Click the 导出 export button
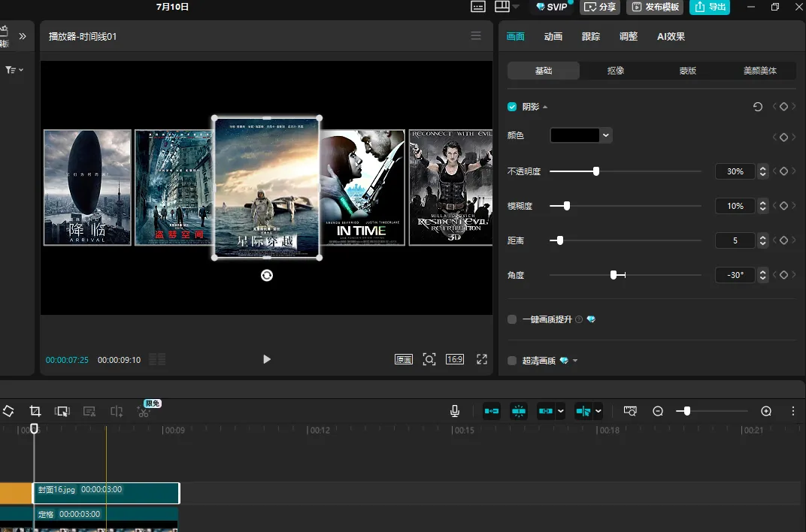Screen dimensions: 806x532 (709, 7)
